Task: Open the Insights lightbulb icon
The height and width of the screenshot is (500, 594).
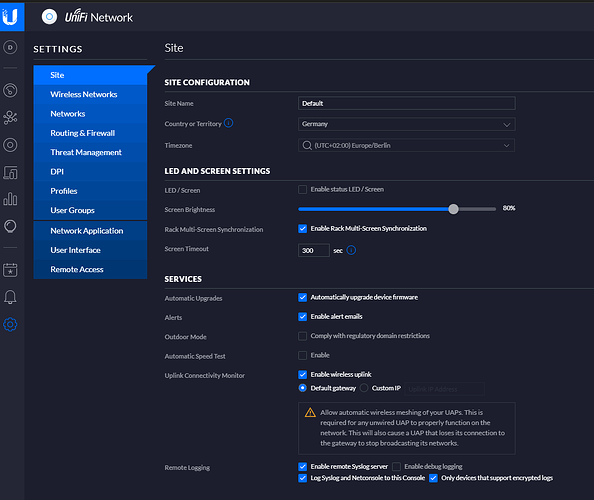Action: tap(10, 227)
